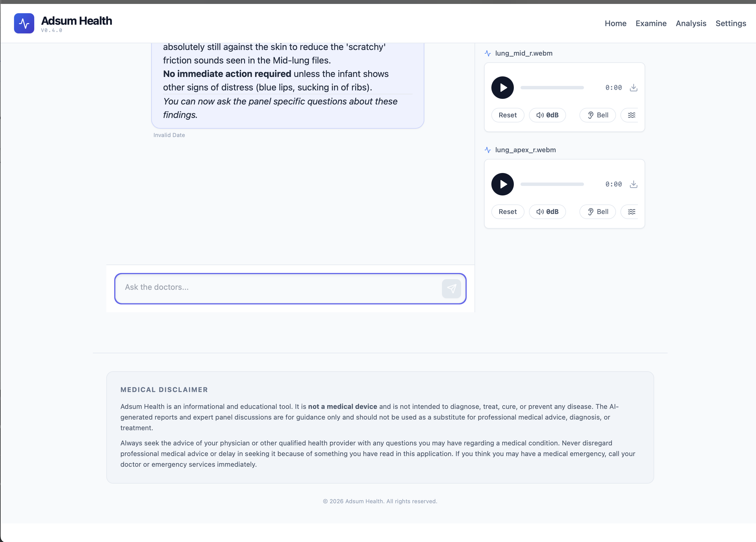Reset the lung_apex_r.webm player
The image size is (756, 542).
[507, 212]
